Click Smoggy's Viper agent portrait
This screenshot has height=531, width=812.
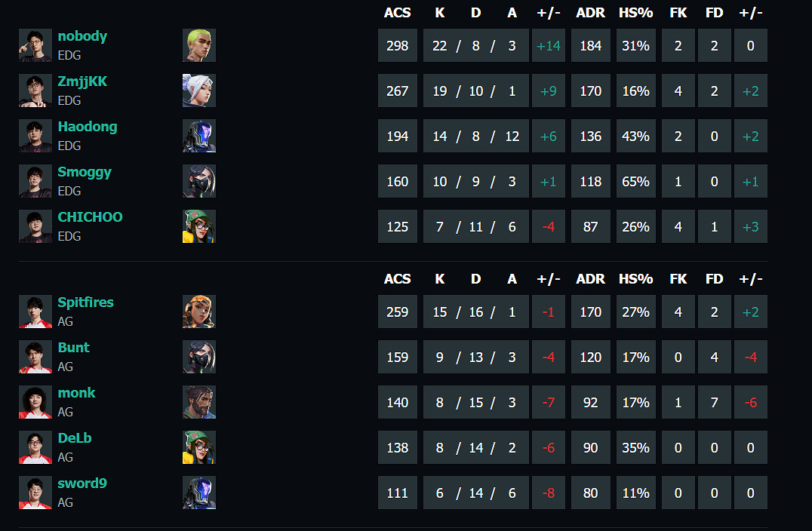coord(198,181)
